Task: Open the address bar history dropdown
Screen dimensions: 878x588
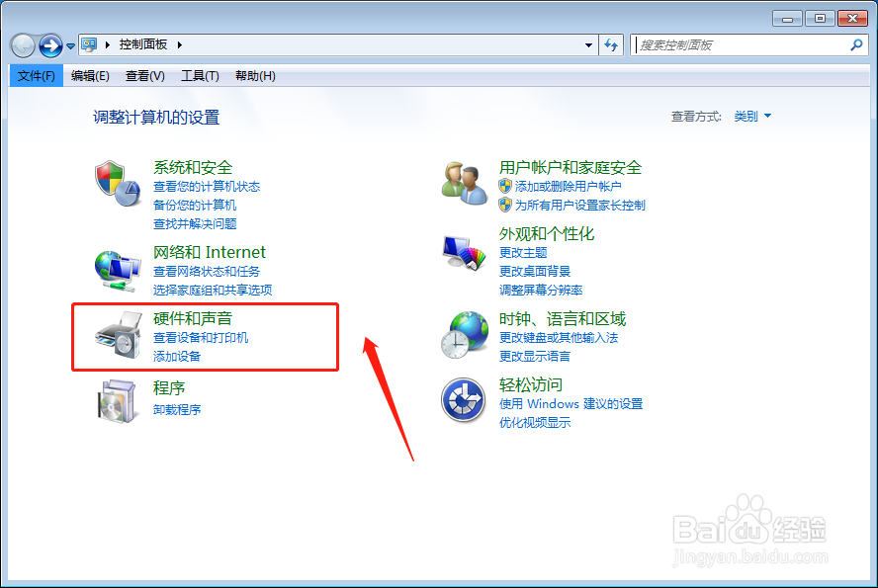Action: pos(587,45)
